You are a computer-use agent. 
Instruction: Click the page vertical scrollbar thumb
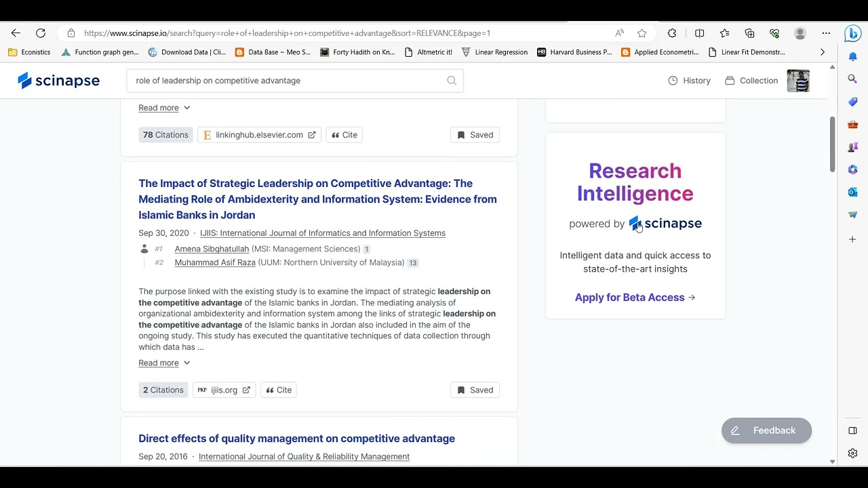832,144
